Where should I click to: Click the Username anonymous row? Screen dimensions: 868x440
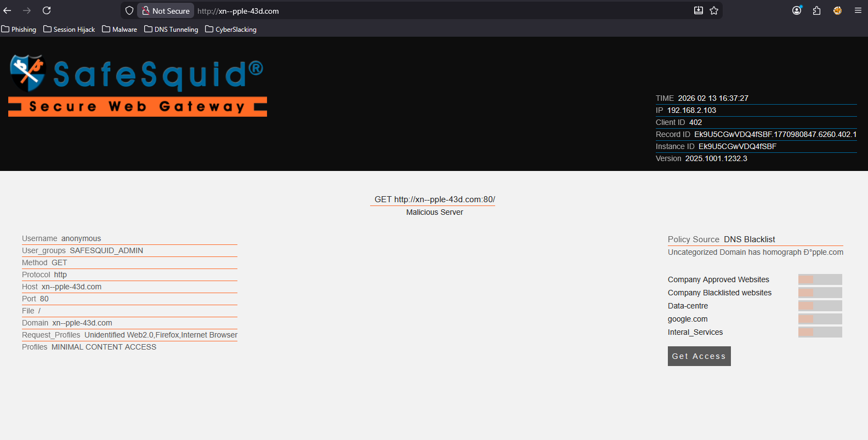point(129,238)
